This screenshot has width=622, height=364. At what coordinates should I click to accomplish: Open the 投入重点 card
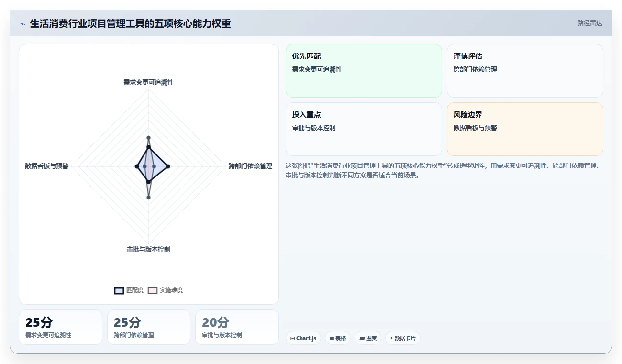(364, 129)
